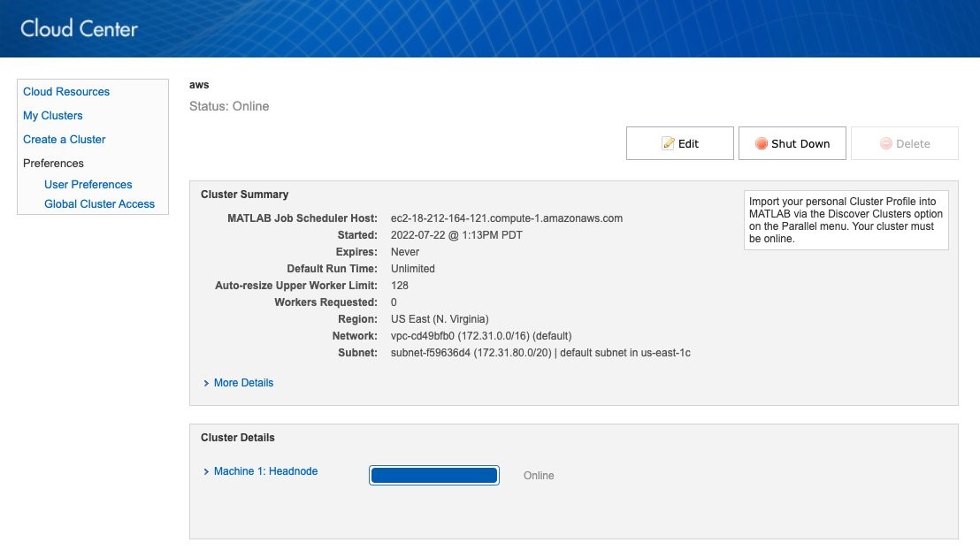Click the Region value US East (N. Virginia)
This screenshot has height=558, width=980.
(440, 319)
